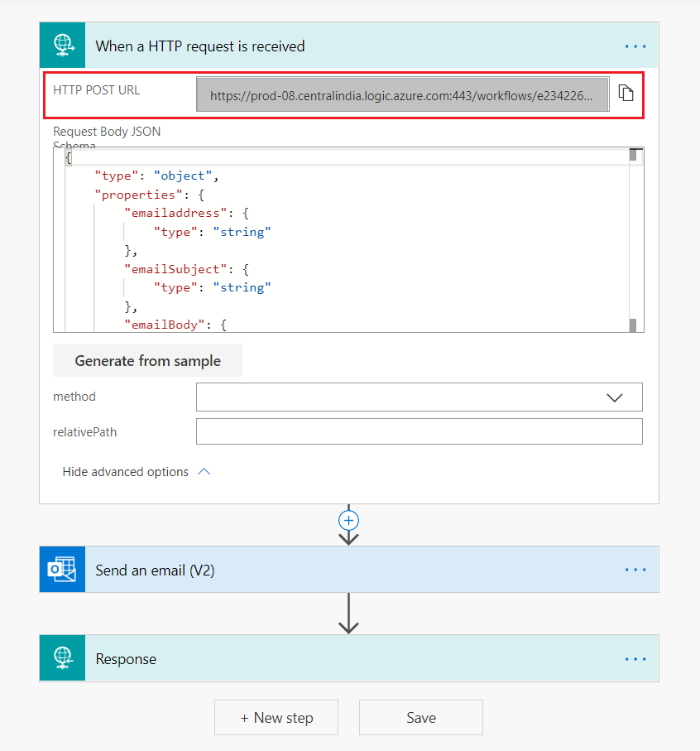The height and width of the screenshot is (751, 700).
Task: Open the Send an email (V2) ellipsis menu
Action: 635,570
